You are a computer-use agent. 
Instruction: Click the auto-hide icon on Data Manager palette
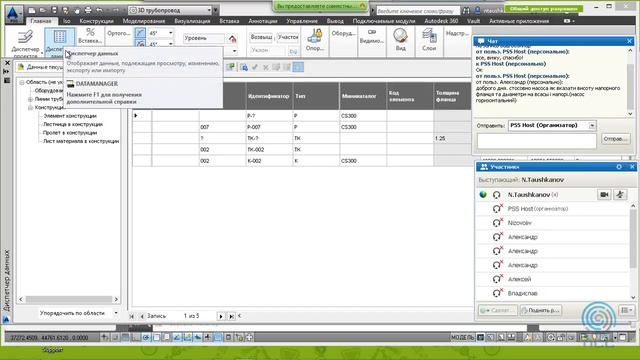click(x=7, y=71)
